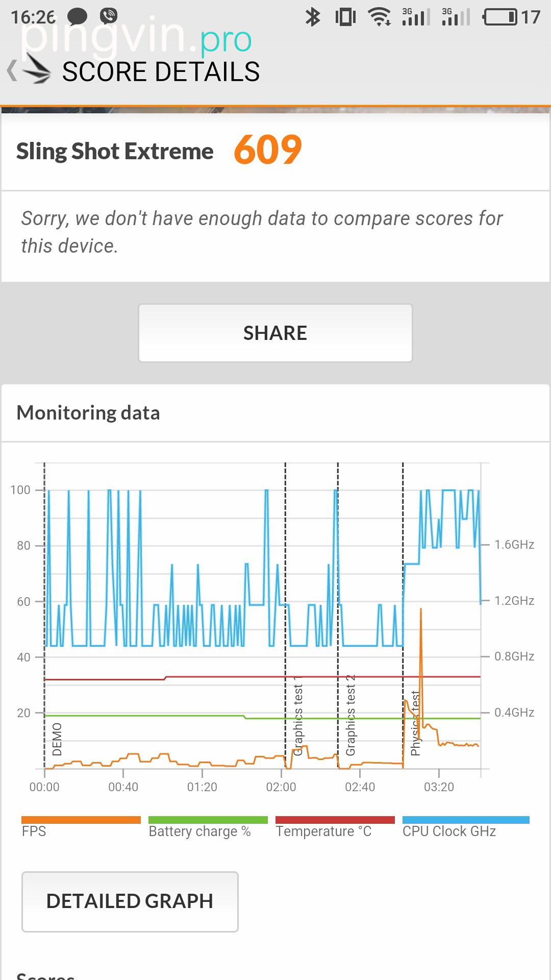Tap the Wi-Fi status icon
The width and height of the screenshot is (551, 980).
pyautogui.click(x=380, y=17)
